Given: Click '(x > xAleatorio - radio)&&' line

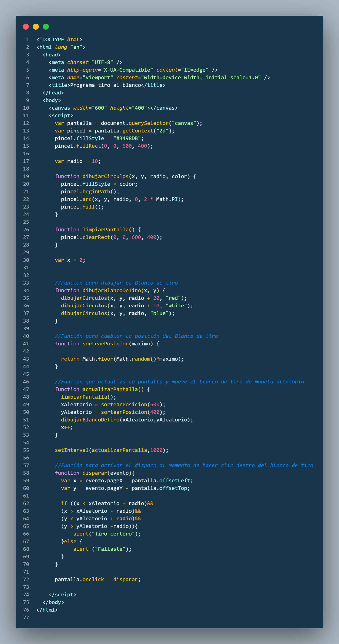Looking at the screenshot, I should click(101, 511).
